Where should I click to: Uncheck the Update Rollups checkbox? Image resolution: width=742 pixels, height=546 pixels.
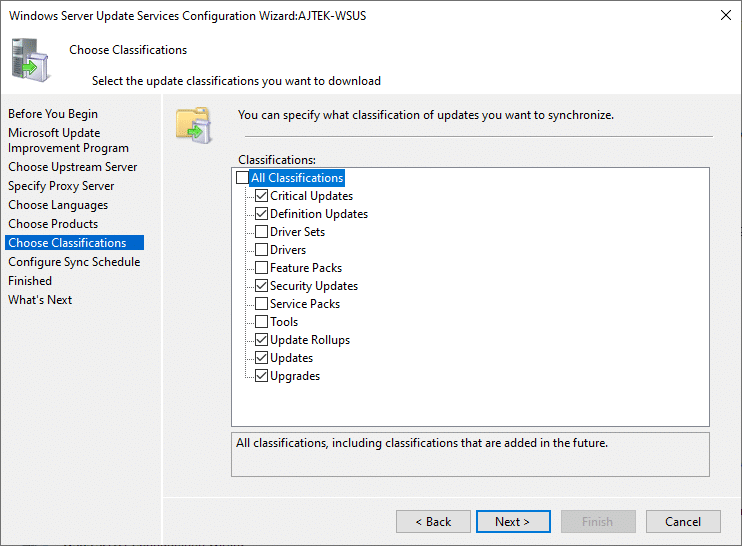click(x=261, y=339)
